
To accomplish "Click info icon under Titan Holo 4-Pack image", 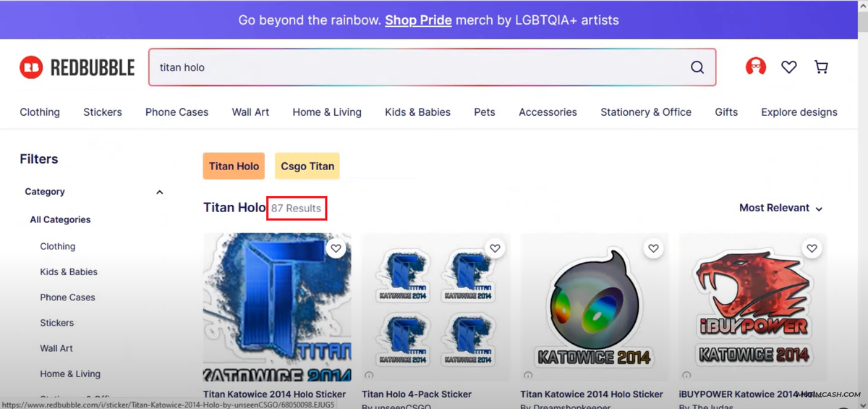I will (369, 375).
